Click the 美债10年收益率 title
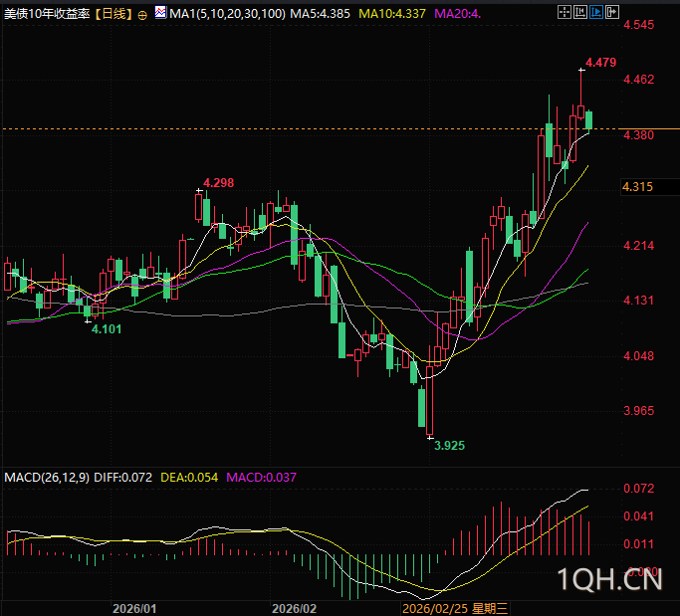This screenshot has height=616, width=680. pos(47,14)
